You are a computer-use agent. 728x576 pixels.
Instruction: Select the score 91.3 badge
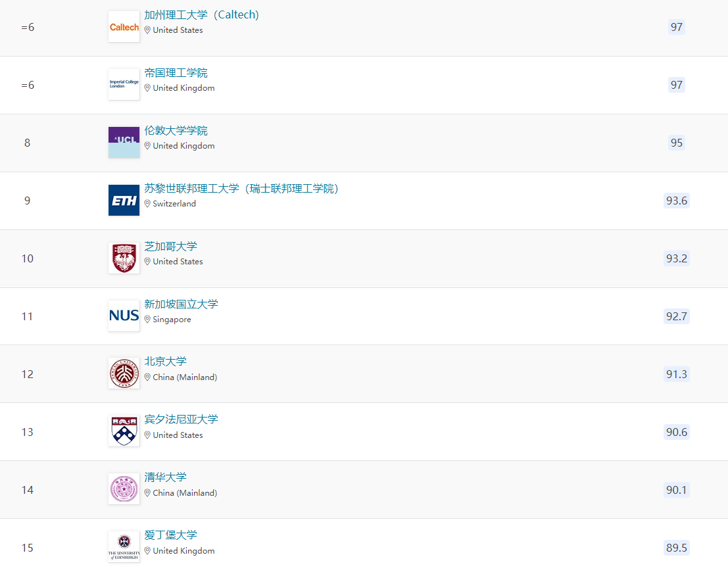tap(677, 374)
